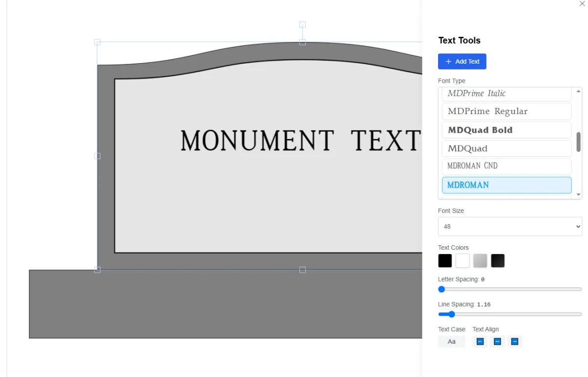Click the left-middle selection handle
588x377 pixels.
[x=97, y=156]
